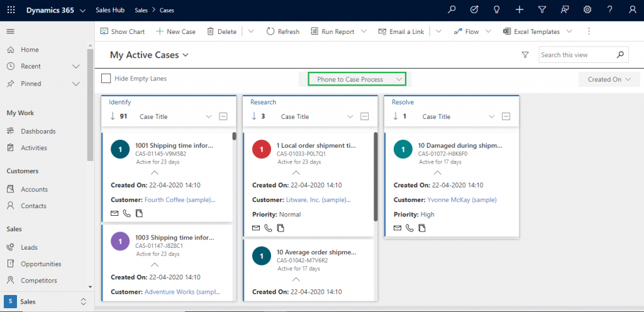
Task: Collapse the Identify lane with minus button
Action: [223, 116]
